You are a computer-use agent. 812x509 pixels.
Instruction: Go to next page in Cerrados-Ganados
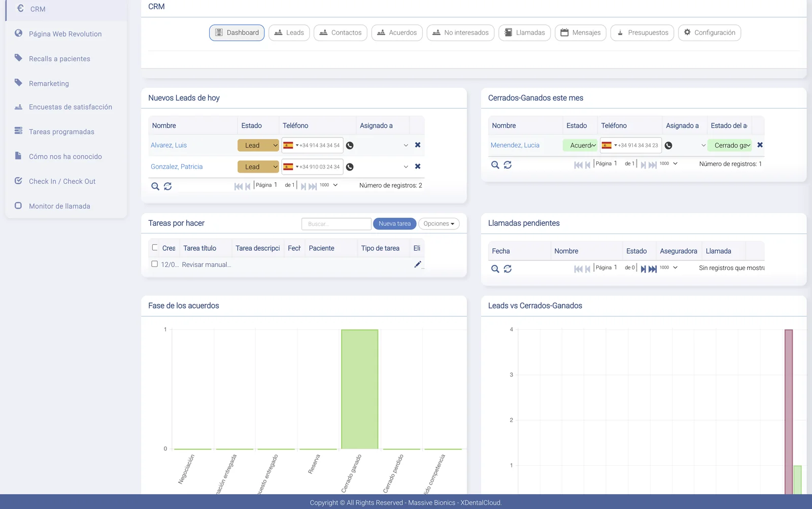pos(643,165)
